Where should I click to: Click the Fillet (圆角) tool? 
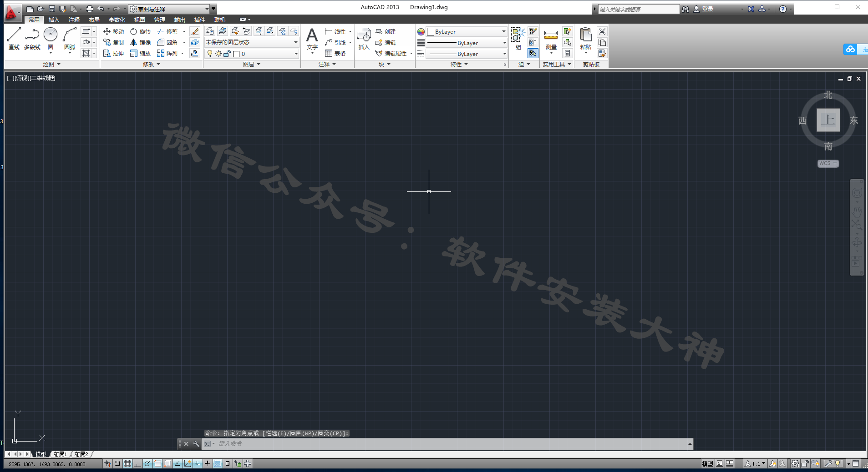point(167,42)
